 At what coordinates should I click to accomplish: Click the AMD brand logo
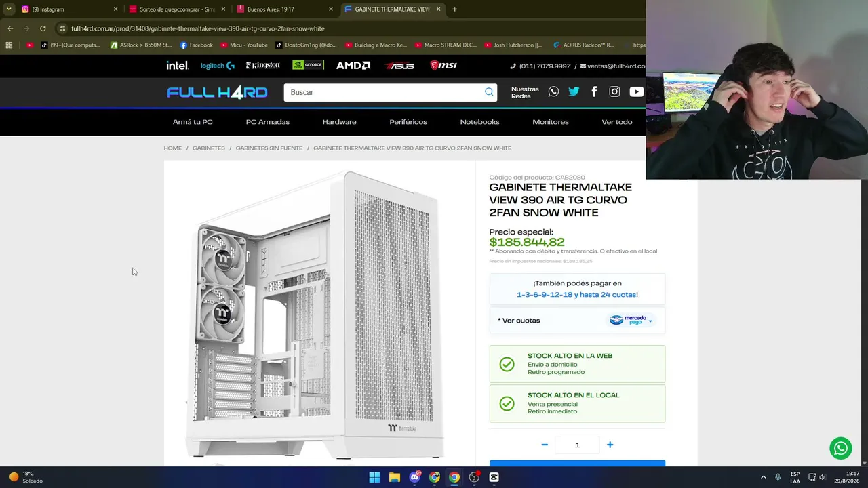[353, 66]
